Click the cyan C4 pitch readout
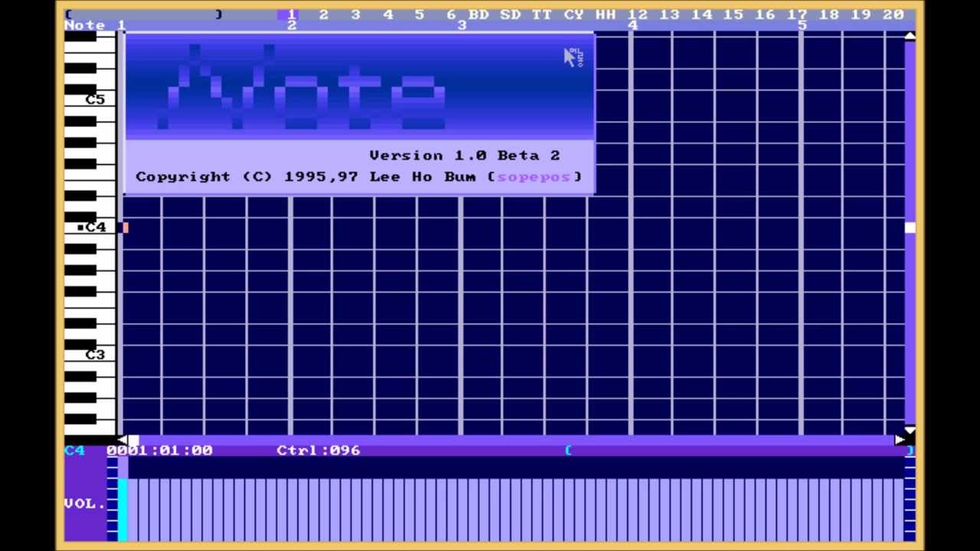 coord(74,450)
